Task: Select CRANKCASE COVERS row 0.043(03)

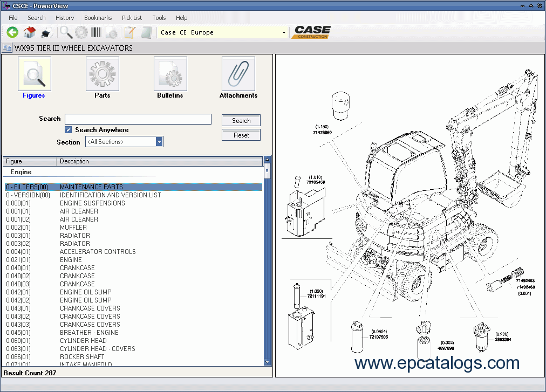Action: [x=133, y=324]
